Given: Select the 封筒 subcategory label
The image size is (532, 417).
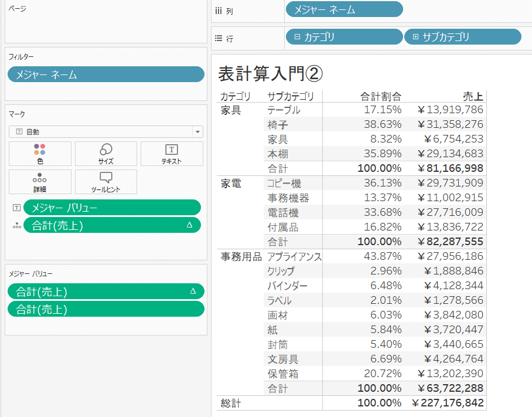Looking at the screenshot, I should point(278,345).
